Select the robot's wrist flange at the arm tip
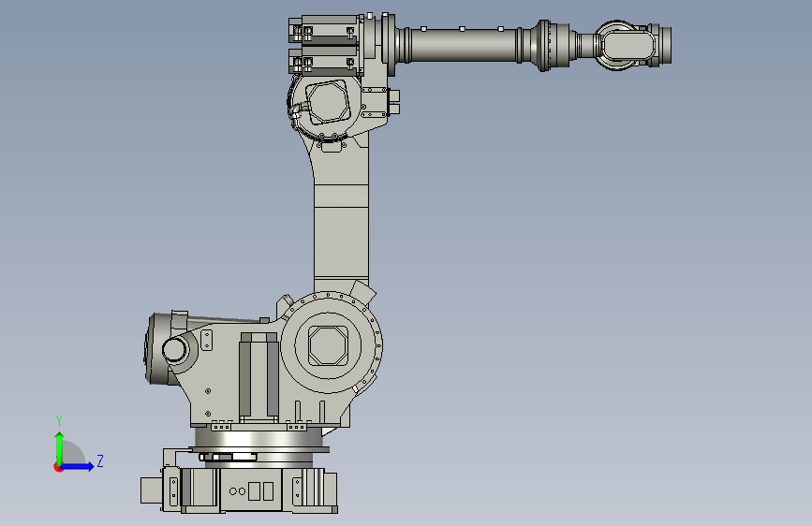The image size is (812, 526). (664, 45)
